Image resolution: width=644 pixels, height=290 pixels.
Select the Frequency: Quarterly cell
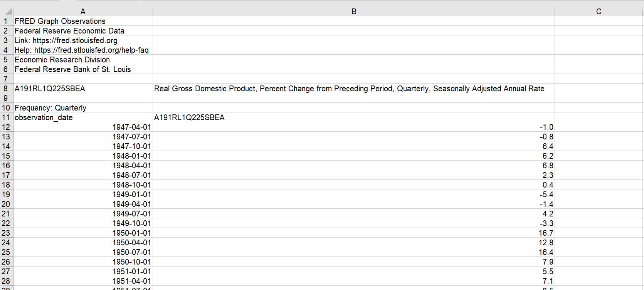click(50, 108)
